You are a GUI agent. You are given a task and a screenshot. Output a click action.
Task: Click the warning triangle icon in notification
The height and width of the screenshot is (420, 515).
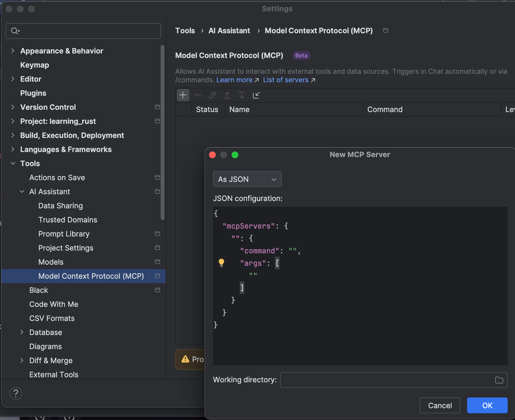click(185, 359)
